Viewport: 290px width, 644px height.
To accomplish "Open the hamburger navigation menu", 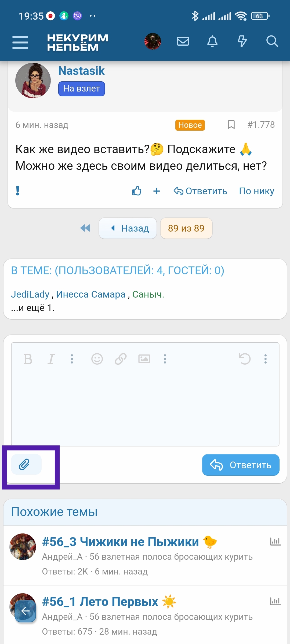I will click(20, 42).
